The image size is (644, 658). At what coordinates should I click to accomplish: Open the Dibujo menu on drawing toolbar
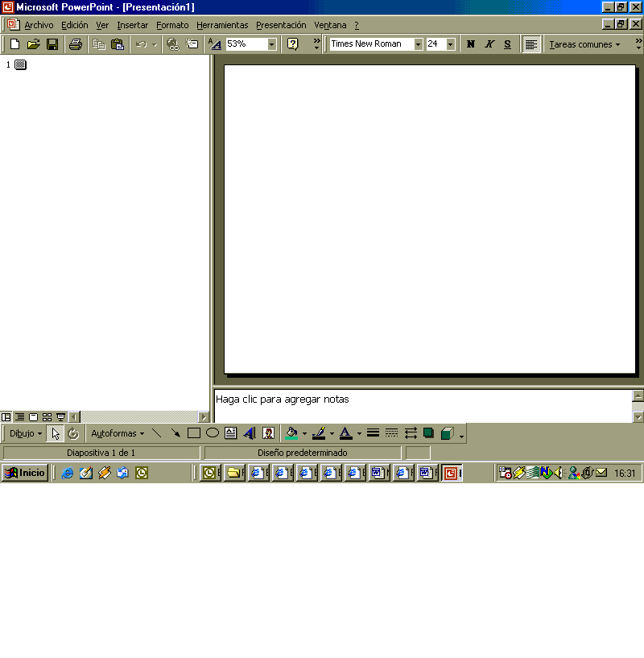tap(26, 433)
